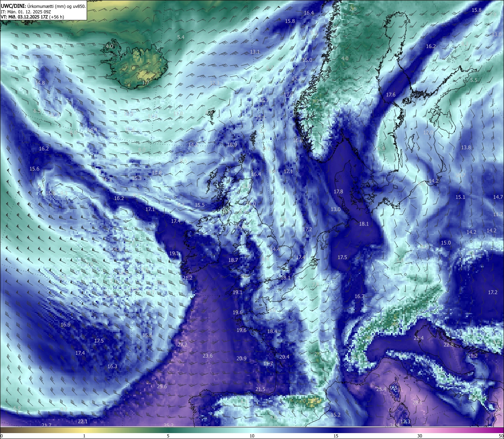Click the 13.1 value label

click(x=255, y=52)
